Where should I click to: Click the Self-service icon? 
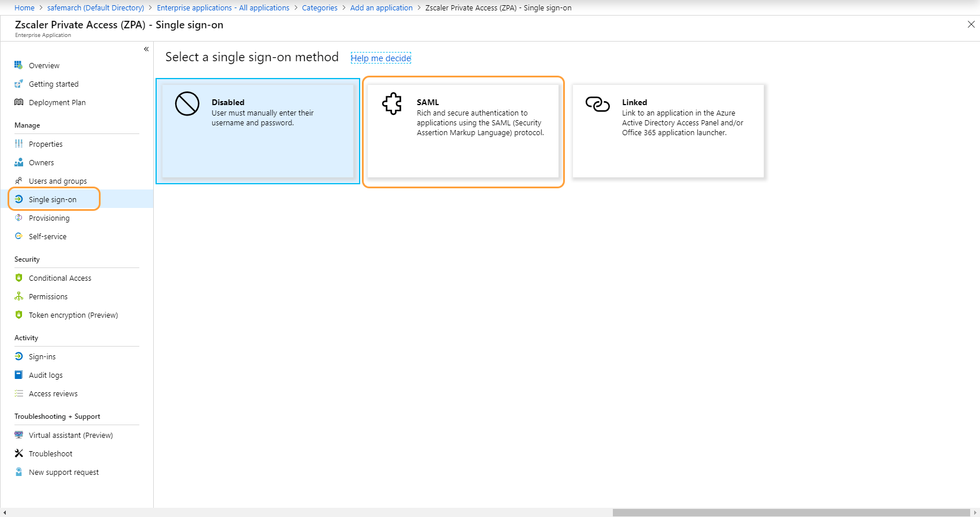click(19, 236)
